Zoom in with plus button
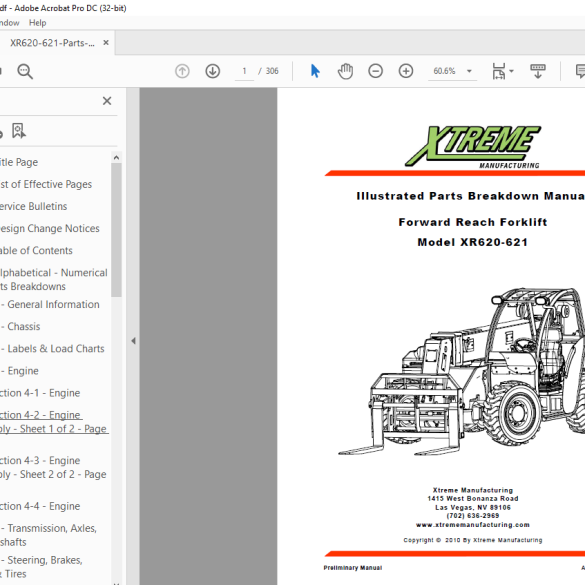This screenshot has width=585, height=585. [406, 71]
